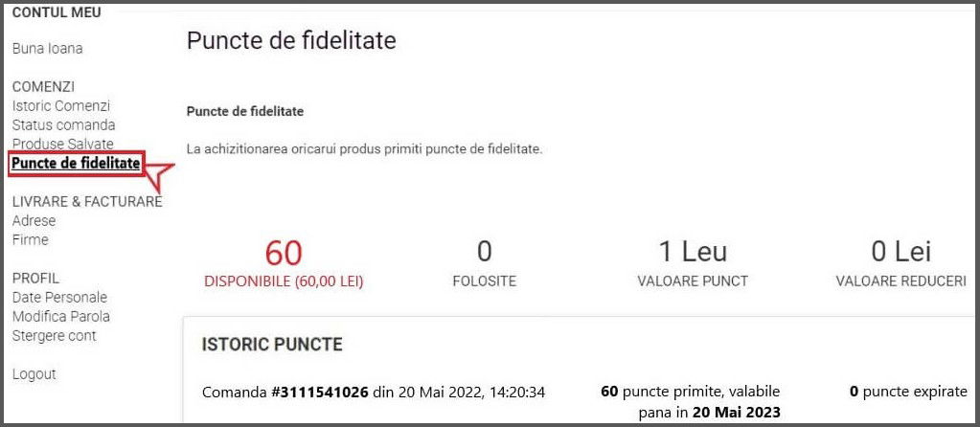
Task: Click the red arrow pointer callout icon
Action: [x=159, y=175]
